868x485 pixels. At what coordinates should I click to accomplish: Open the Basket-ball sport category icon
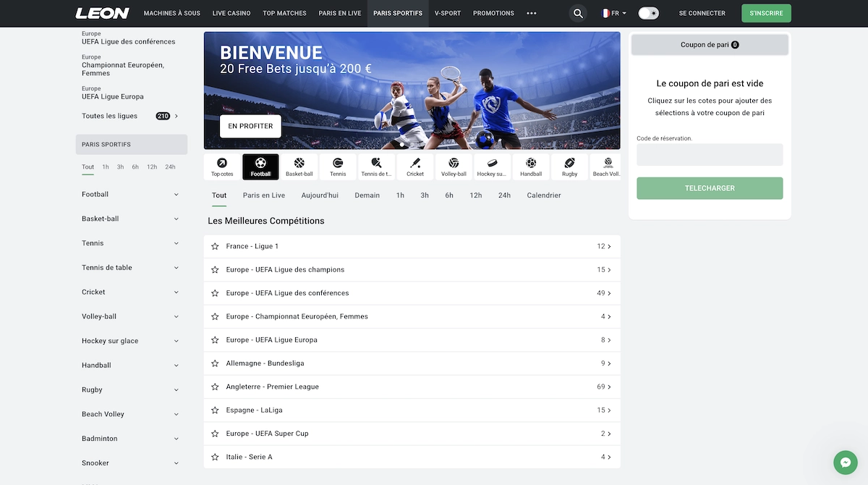pos(299,166)
